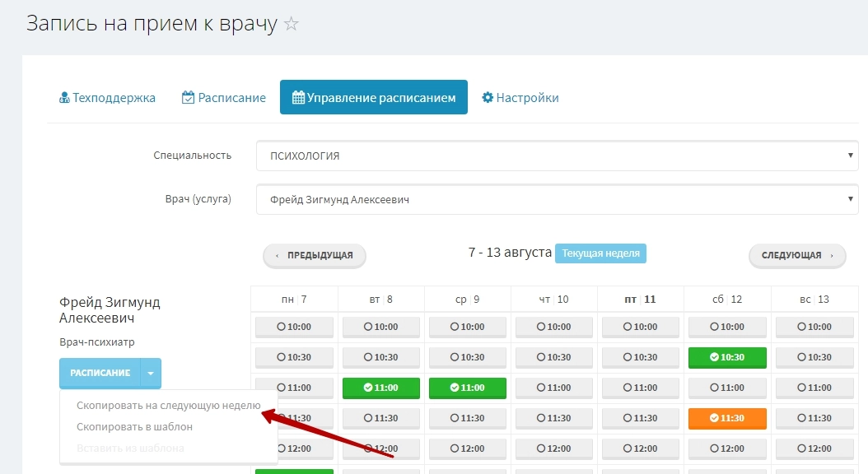Click the circle icon in Monday's 10:00 slot
The image size is (868, 474).
pos(280,327)
